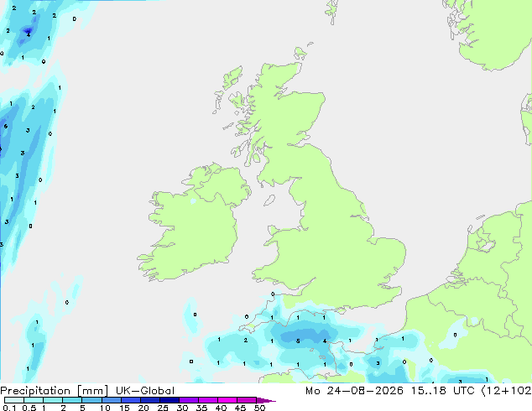Image resolution: width=532 pixels, height=411 pixels.
Task: Click the '4' value beside the Channel '5' value
Action: coord(325,341)
